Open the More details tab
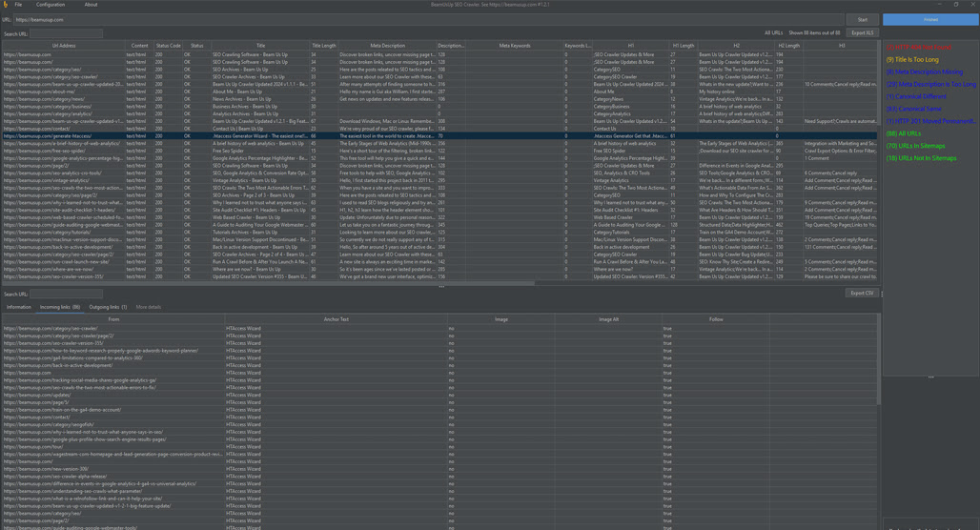 [x=148, y=307]
